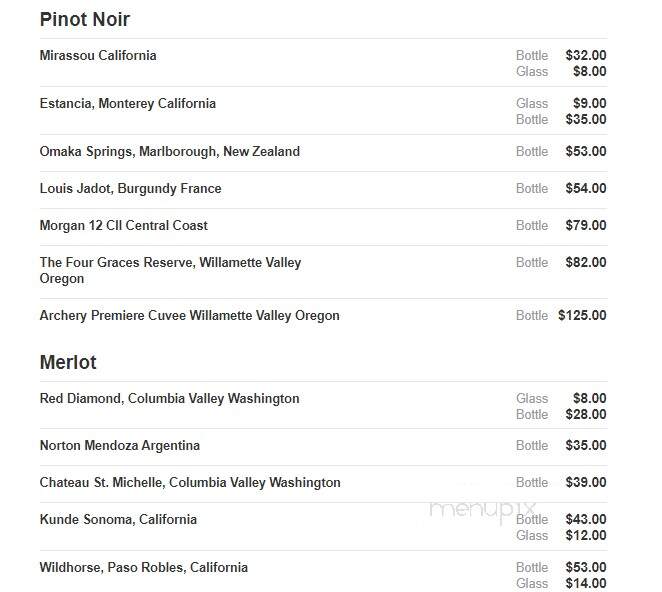Select Wildhorse, Paso Robles, California
This screenshot has height=592, width=662.
(144, 568)
